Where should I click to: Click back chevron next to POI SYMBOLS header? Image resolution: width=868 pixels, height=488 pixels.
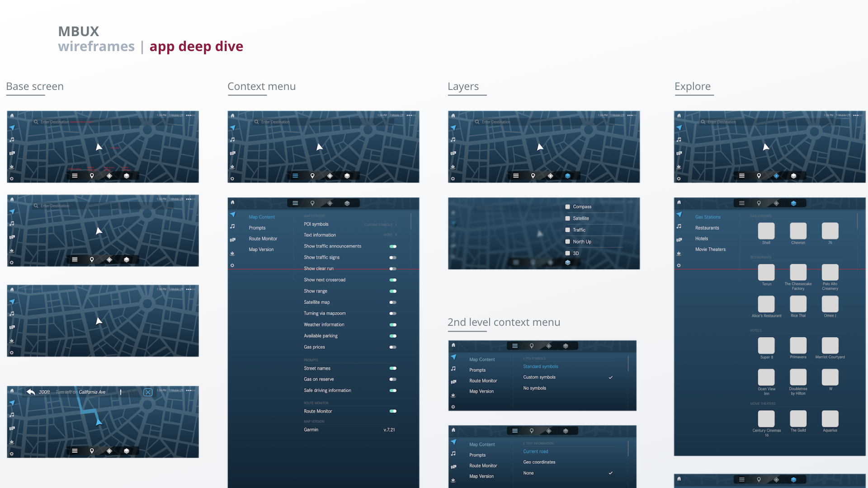coord(524,358)
